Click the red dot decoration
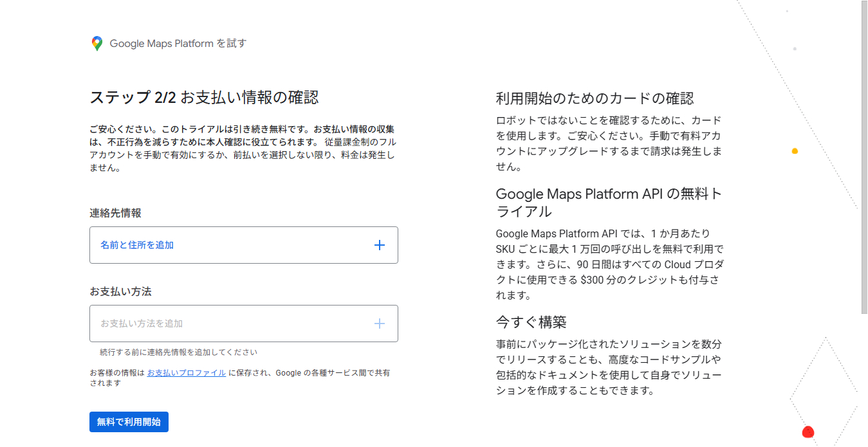 [x=808, y=432]
